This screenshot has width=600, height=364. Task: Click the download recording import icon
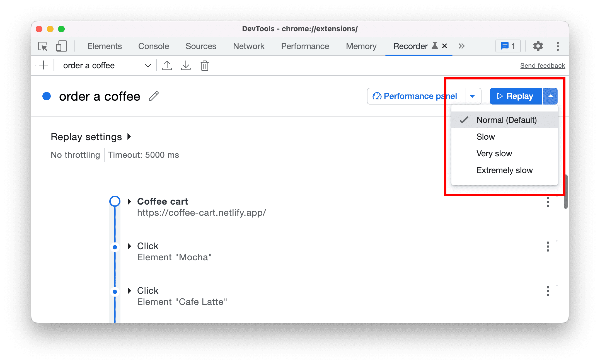pos(187,65)
